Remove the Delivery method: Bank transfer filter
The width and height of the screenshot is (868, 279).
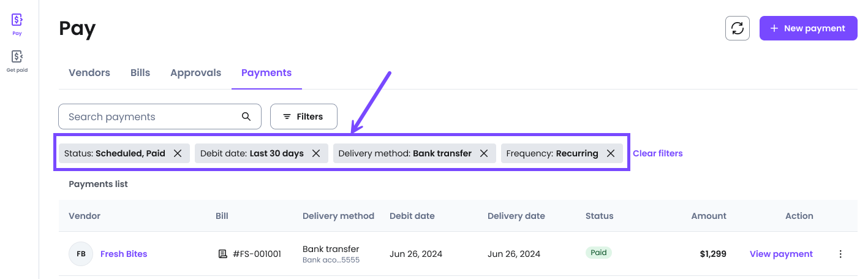coord(484,153)
